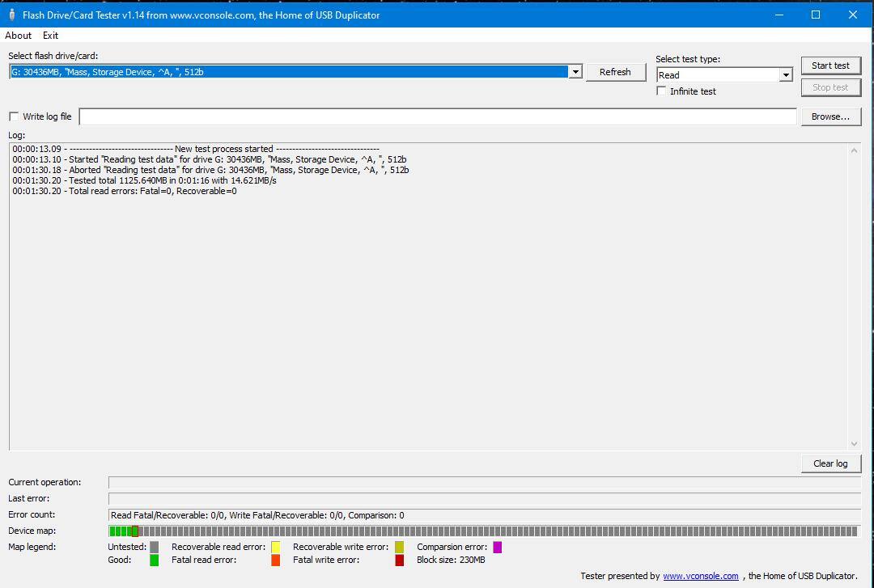This screenshot has height=588, width=874.
Task: Click the orange Fatal read error swatch
Action: pos(276,561)
